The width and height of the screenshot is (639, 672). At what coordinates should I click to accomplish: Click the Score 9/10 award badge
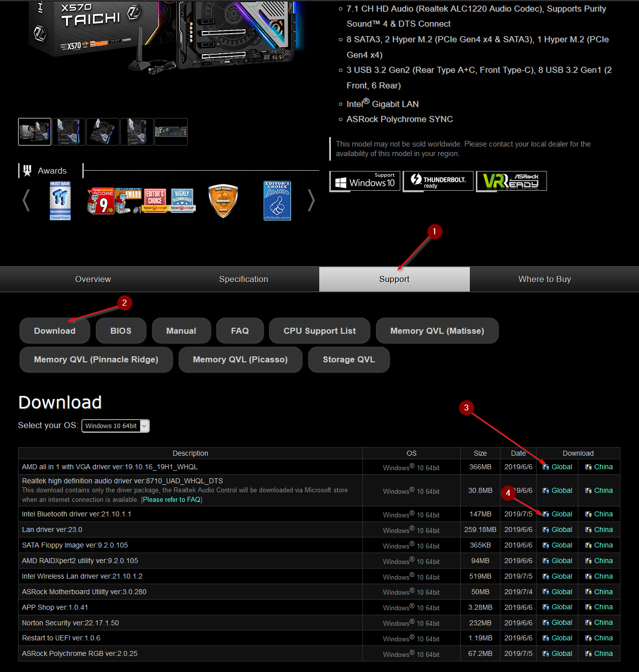coord(101,201)
